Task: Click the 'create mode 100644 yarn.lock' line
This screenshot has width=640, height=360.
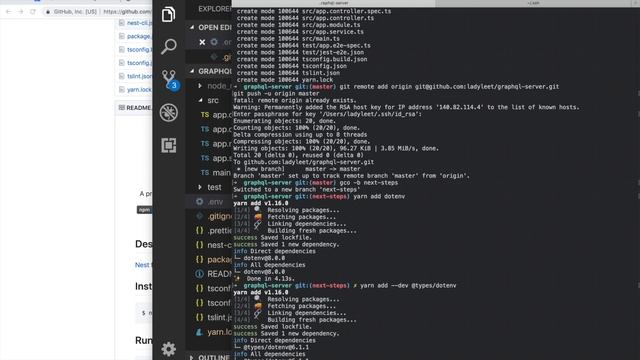Action: [285, 80]
